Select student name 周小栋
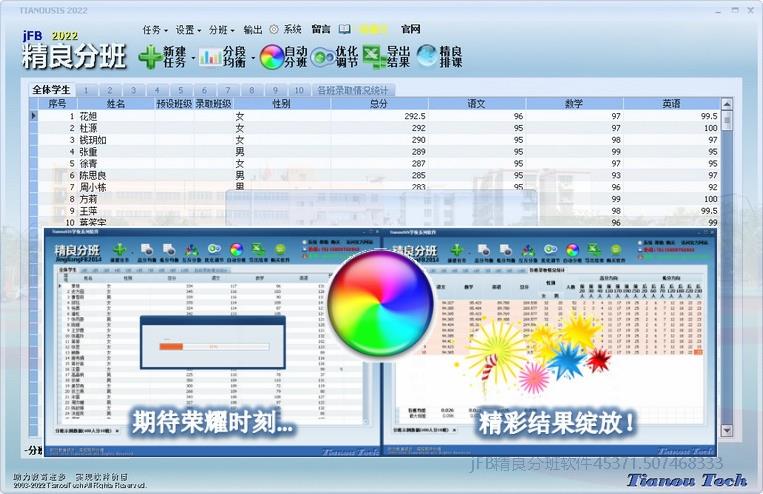Screen dimensions: 763x494 [92, 187]
